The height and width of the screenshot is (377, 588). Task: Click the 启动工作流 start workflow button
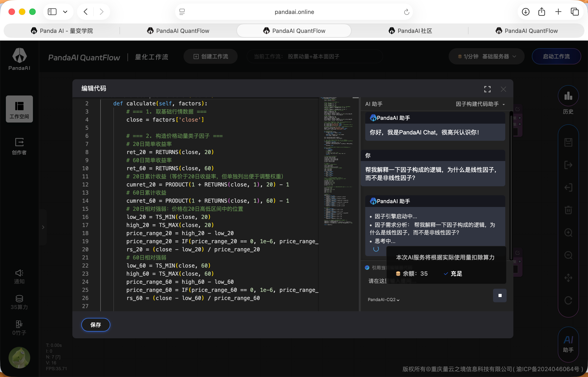point(556,57)
